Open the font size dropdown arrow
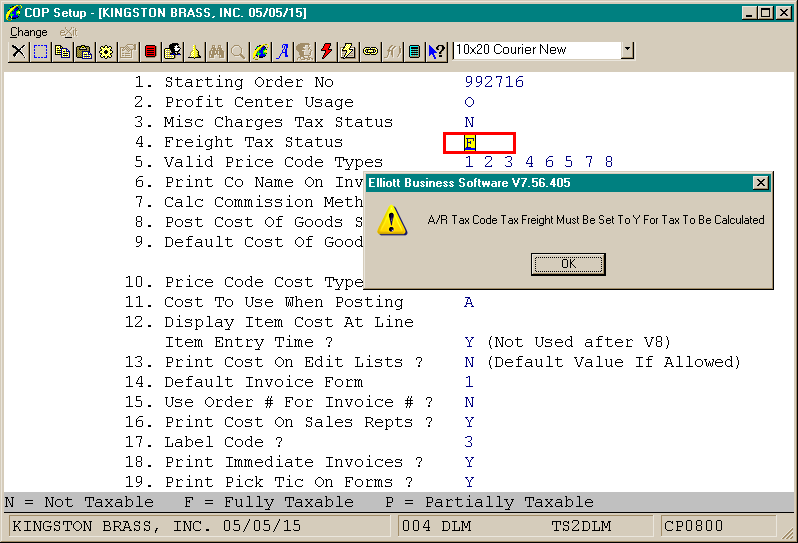 pos(627,50)
